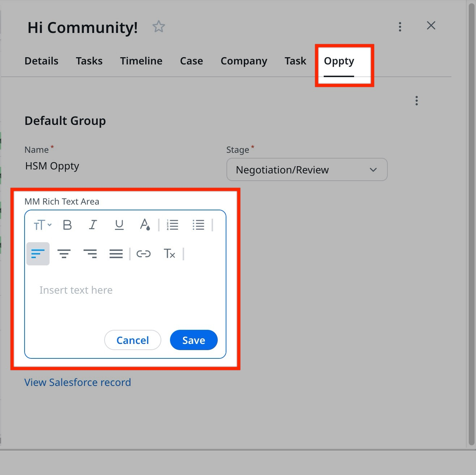The image size is (476, 475).
Task: Open the Timeline tab
Action: pos(141,61)
